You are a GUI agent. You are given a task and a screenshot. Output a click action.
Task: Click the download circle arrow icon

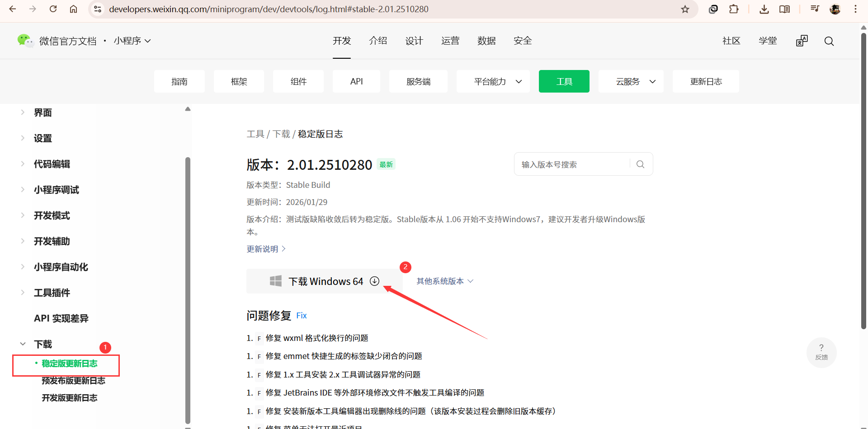point(374,281)
